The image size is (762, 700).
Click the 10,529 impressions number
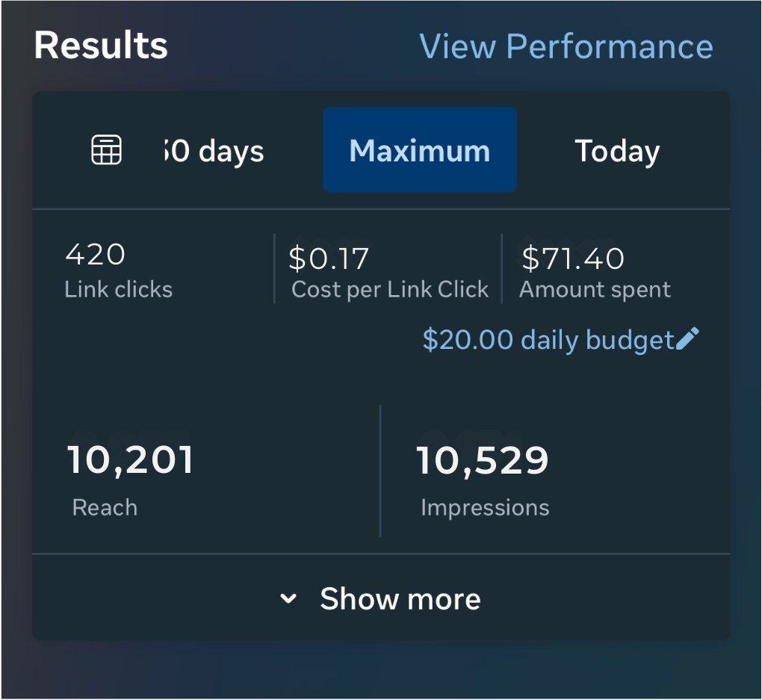(x=482, y=460)
